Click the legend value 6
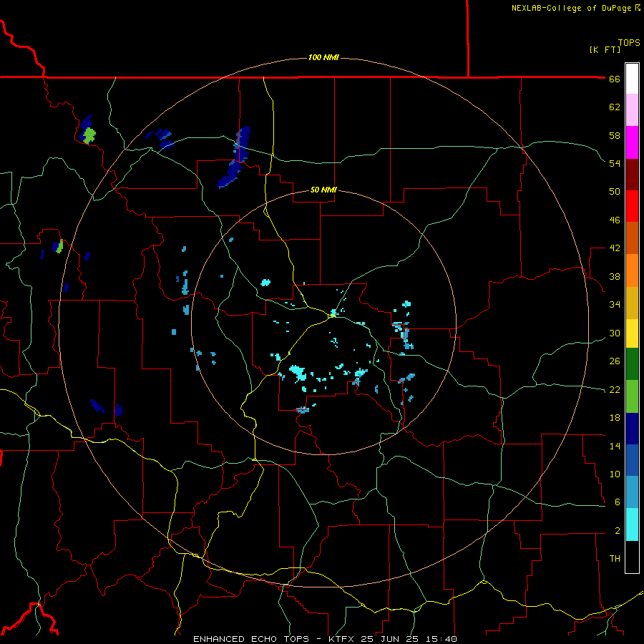This screenshot has height=644, width=644. click(x=618, y=502)
